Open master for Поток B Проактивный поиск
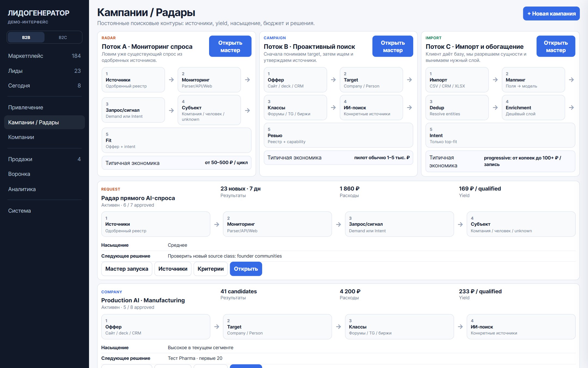The width and height of the screenshot is (588, 368). coord(393,46)
